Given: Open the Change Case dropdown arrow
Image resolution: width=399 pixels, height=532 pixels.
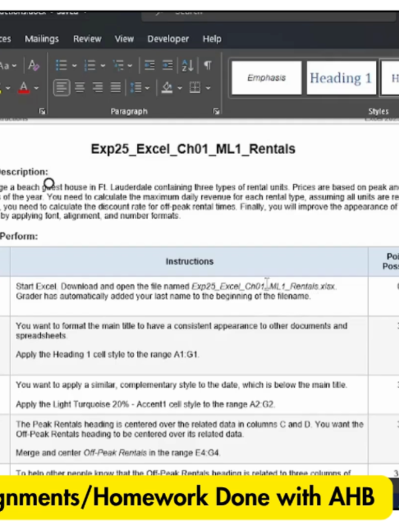Looking at the screenshot, I should pos(14,66).
